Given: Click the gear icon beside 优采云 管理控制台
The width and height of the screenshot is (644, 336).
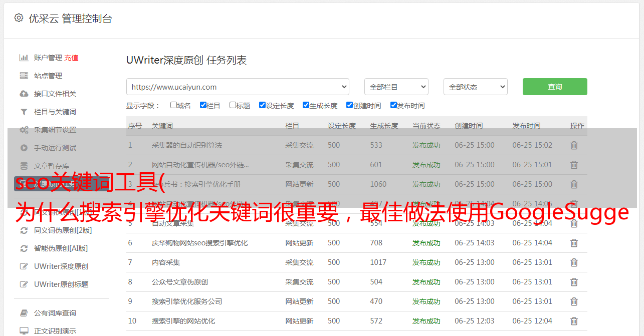Looking at the screenshot, I should click(19, 18).
